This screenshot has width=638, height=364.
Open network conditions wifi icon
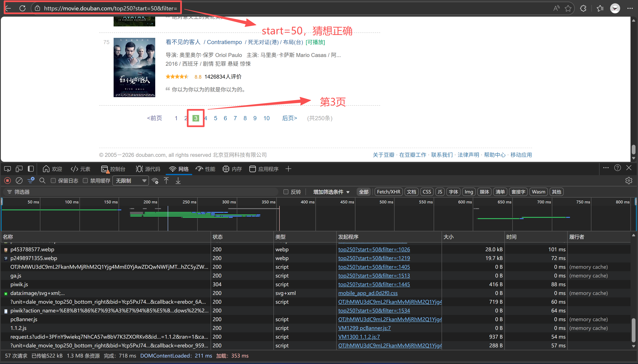155,181
